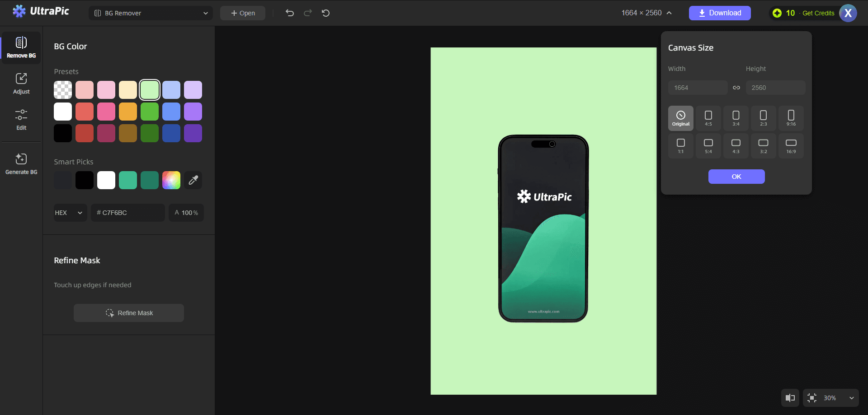Open the Edit panel
868x415 pixels.
tap(21, 120)
